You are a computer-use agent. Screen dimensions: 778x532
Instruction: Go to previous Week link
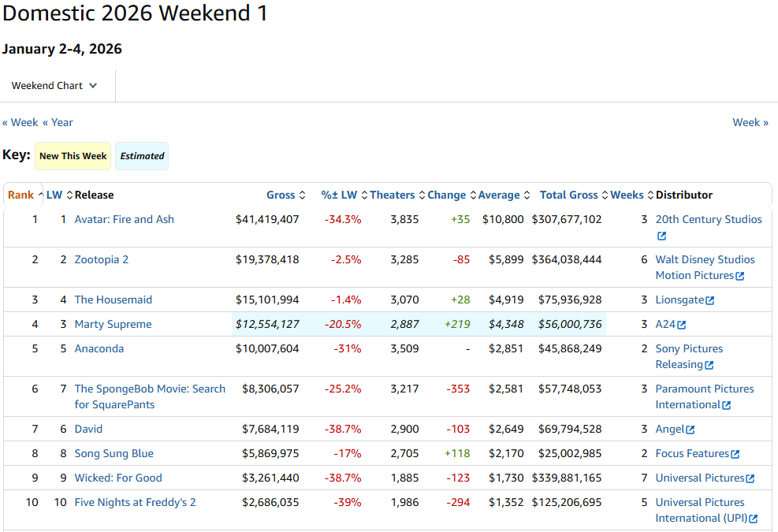(20, 122)
